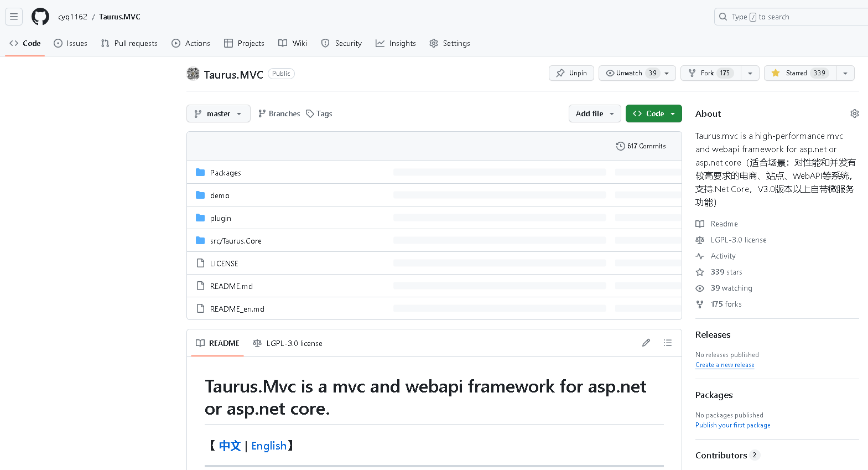Click the Packages folder icon

200,173
